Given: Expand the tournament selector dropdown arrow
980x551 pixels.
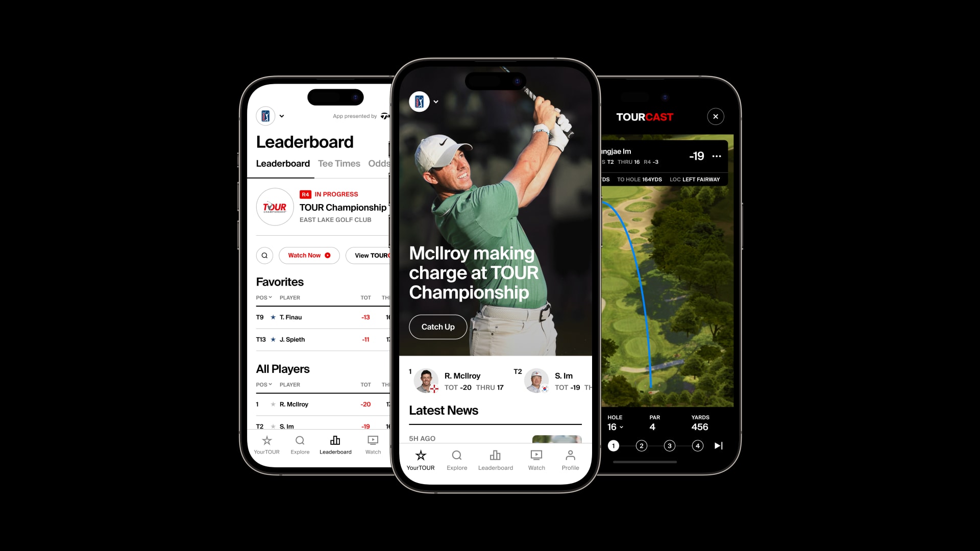Looking at the screenshot, I should click(282, 116).
